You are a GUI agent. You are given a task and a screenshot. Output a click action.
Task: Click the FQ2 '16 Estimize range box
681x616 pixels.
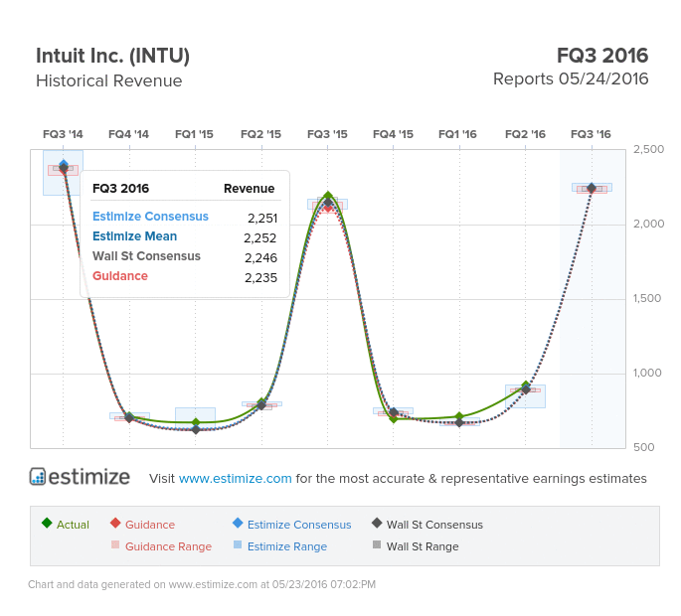[x=526, y=395]
